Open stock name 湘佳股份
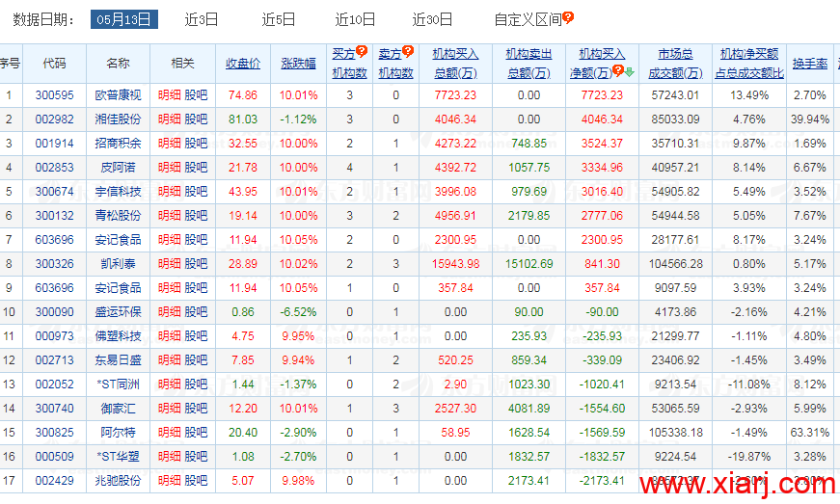Image resolution: width=840 pixels, height=504 pixels. tap(118, 119)
